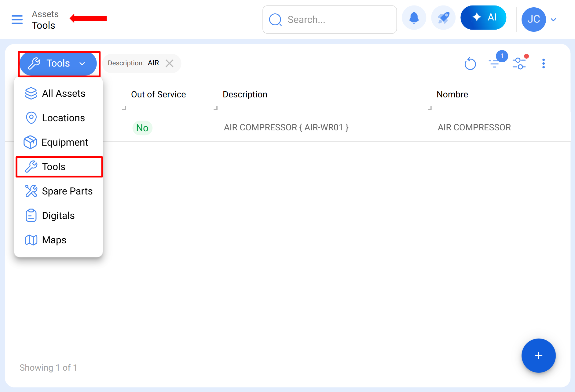Remove the Description AIR filter chip
This screenshot has height=392, width=575.
[170, 63]
